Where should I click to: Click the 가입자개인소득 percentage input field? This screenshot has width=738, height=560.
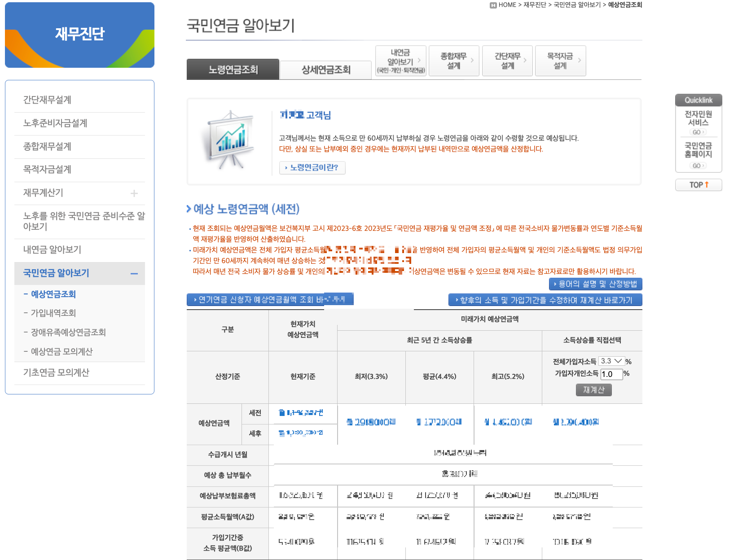click(x=611, y=374)
